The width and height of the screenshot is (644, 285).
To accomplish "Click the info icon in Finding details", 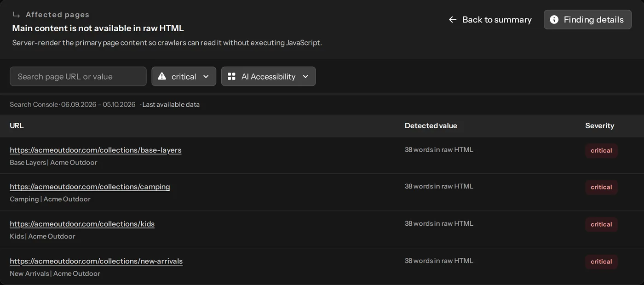I will click(554, 20).
